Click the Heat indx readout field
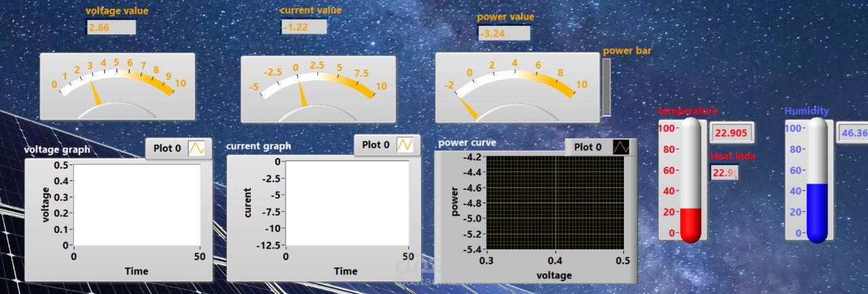 pos(724,173)
